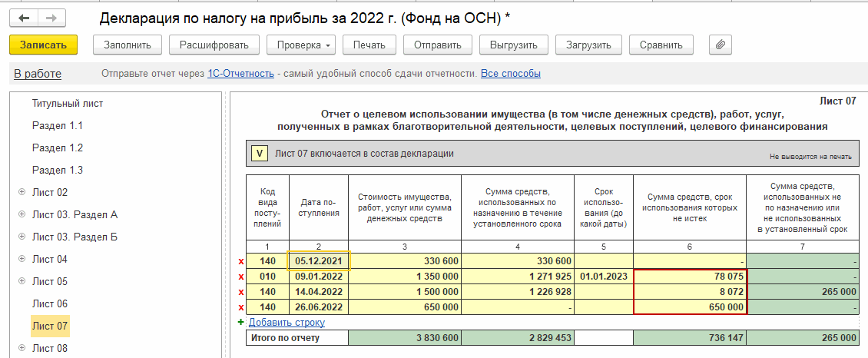The width and height of the screenshot is (868, 358).
Task: Expand the Лист 03. Раздел Б node
Action: coord(22,237)
